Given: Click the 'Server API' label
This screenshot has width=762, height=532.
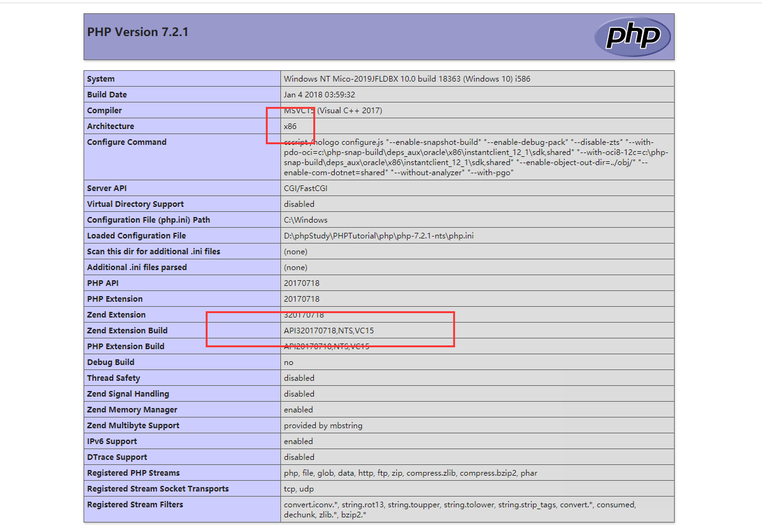Looking at the screenshot, I should [x=108, y=189].
